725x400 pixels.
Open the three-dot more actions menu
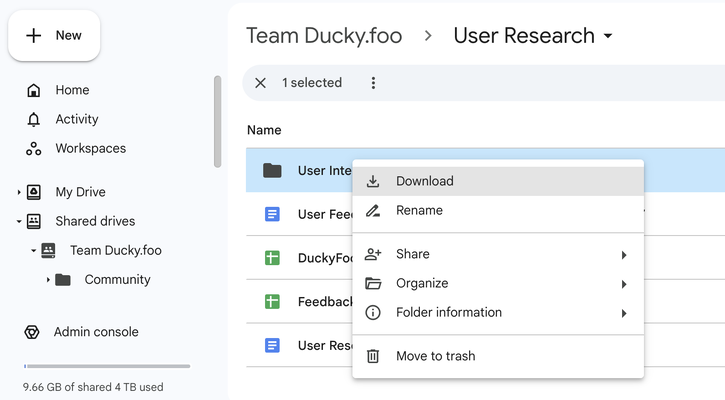click(x=373, y=83)
